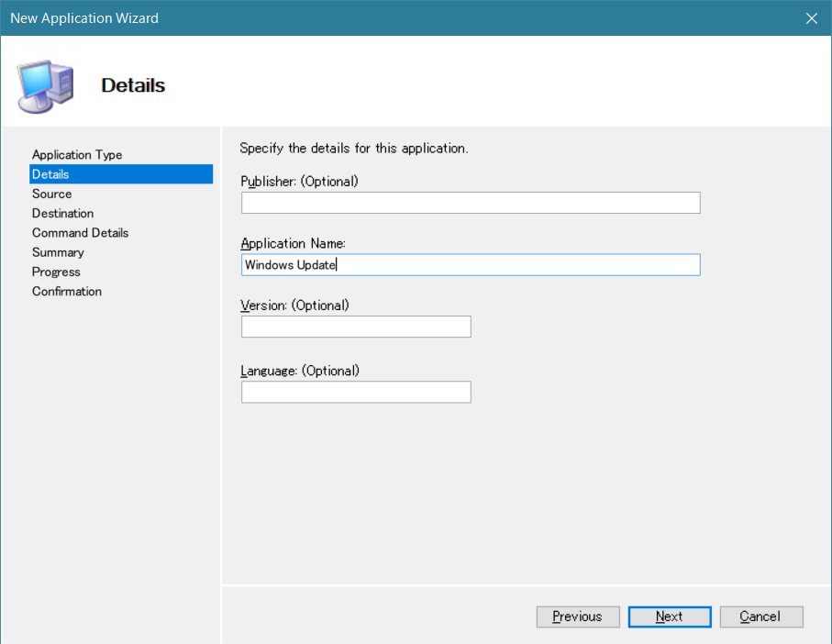Screen dimensions: 832x644
Task: Jump to Command Details step
Action: click(x=80, y=233)
